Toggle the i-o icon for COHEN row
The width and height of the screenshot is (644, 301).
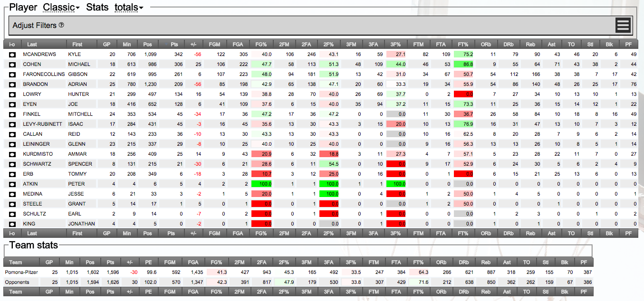12,65
